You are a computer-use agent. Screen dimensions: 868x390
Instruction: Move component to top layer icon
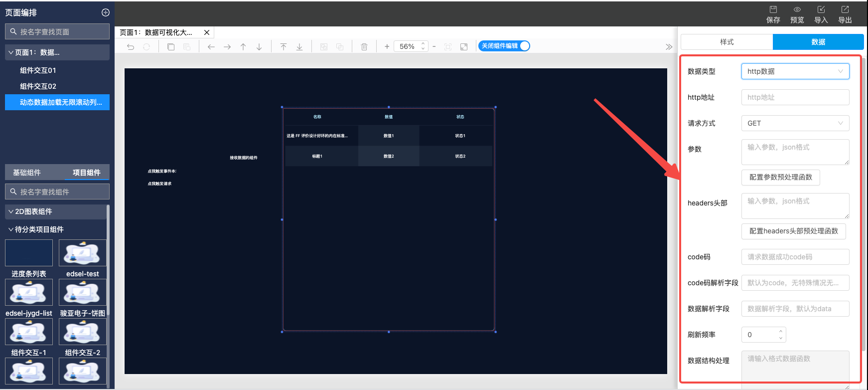pyautogui.click(x=284, y=47)
